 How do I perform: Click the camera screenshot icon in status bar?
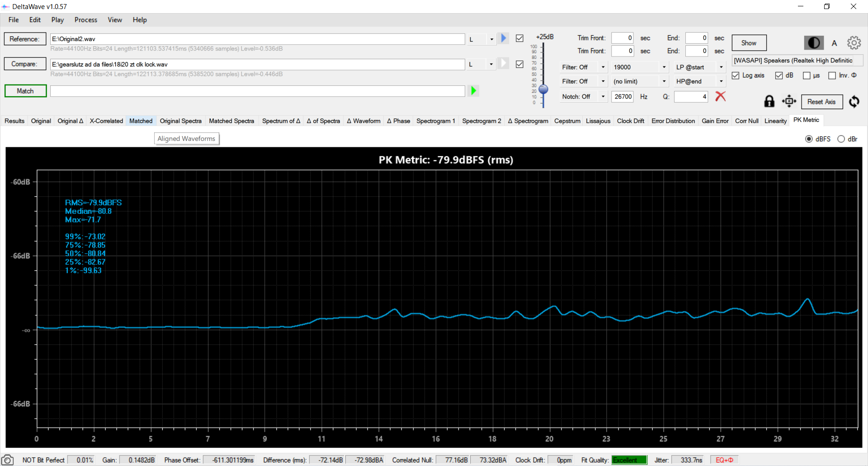pos(8,460)
